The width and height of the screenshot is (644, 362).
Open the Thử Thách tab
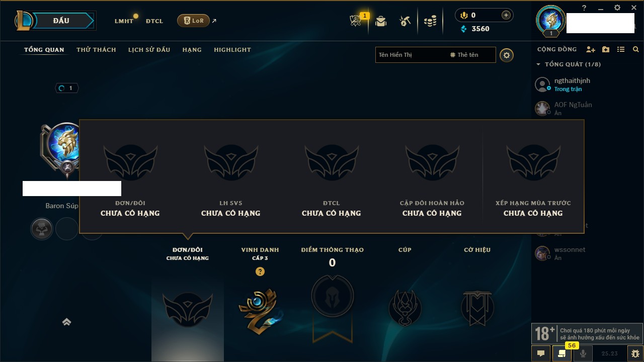(x=96, y=50)
